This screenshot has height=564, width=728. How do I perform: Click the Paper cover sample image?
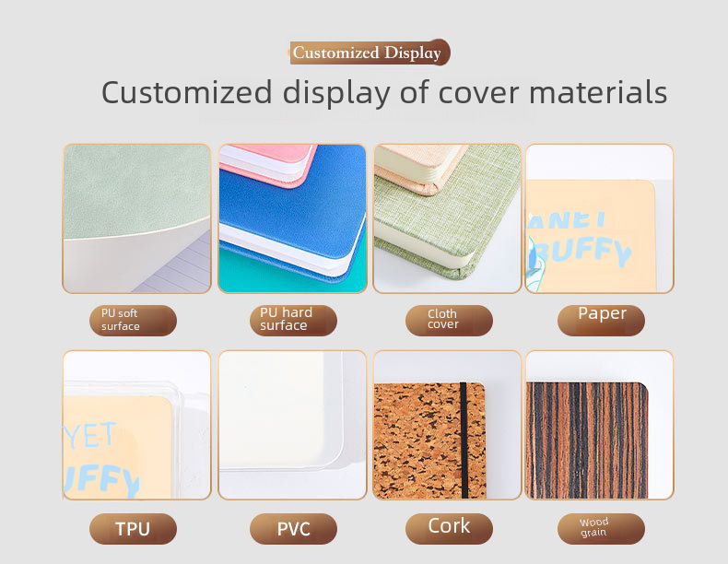point(599,218)
